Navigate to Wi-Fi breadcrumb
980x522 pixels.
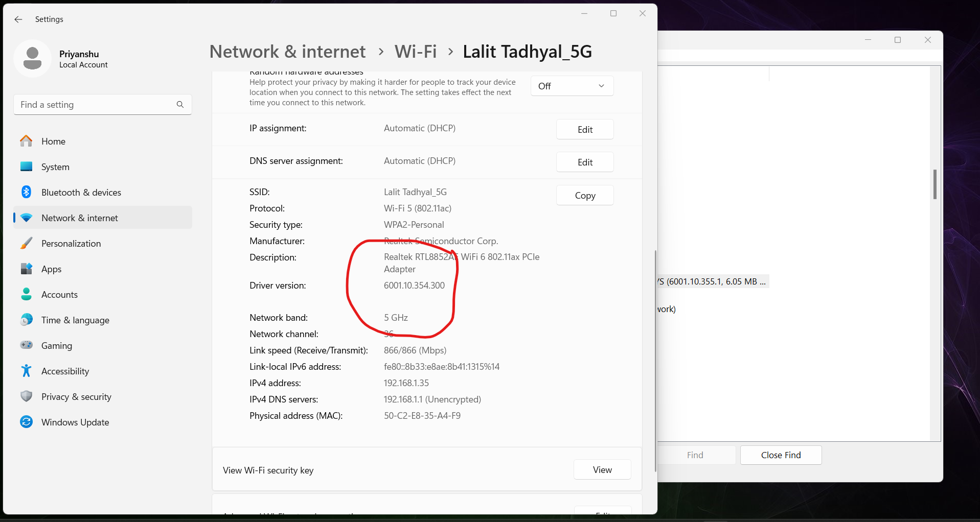tap(415, 51)
